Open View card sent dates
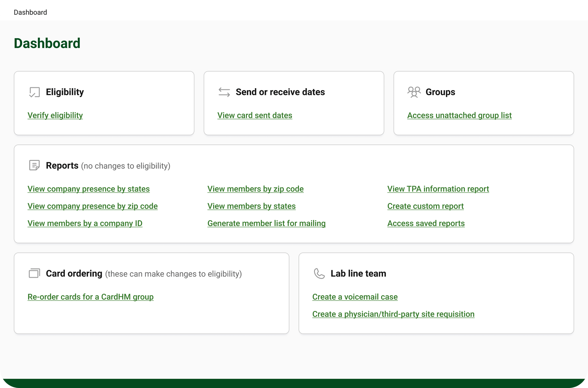 point(255,115)
